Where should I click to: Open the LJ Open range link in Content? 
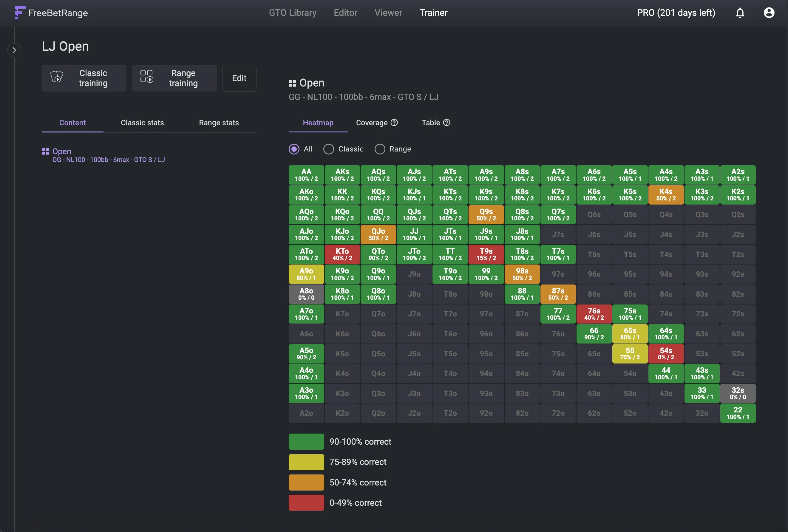62,151
